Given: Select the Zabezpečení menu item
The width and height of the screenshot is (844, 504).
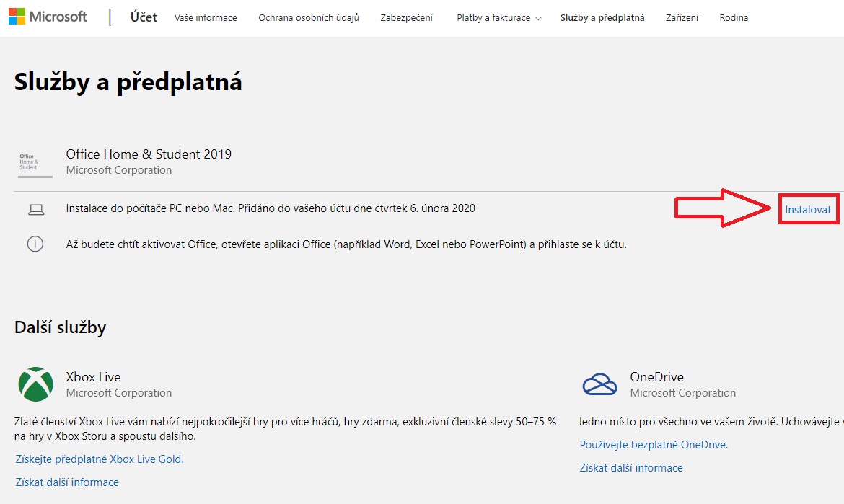Looking at the screenshot, I should [x=406, y=18].
